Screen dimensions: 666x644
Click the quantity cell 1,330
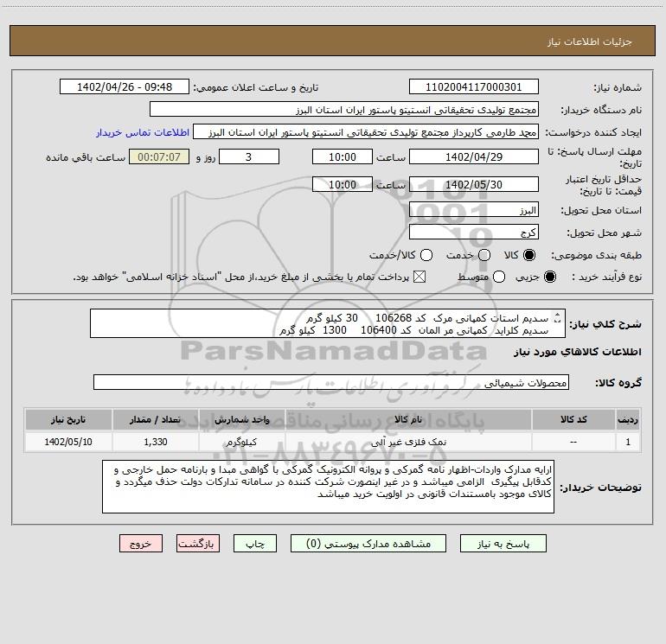(155, 442)
